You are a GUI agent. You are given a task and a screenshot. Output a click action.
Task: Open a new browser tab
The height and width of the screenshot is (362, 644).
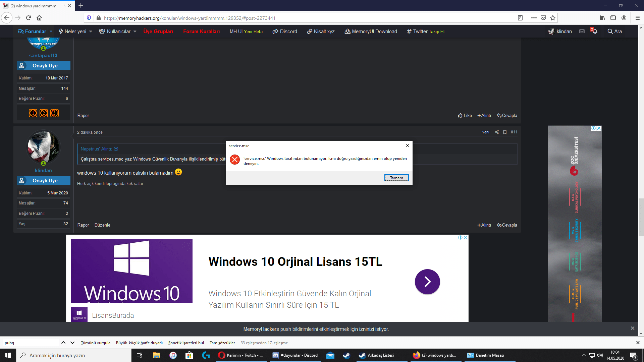pos(81,5)
